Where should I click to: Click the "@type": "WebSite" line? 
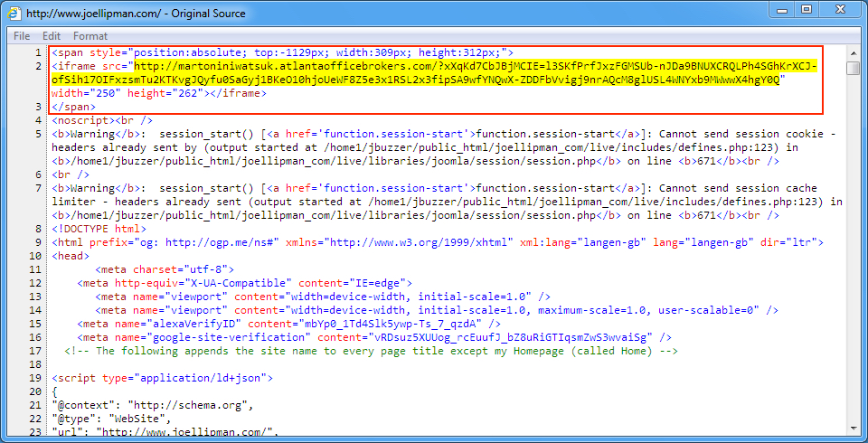[x=112, y=419]
